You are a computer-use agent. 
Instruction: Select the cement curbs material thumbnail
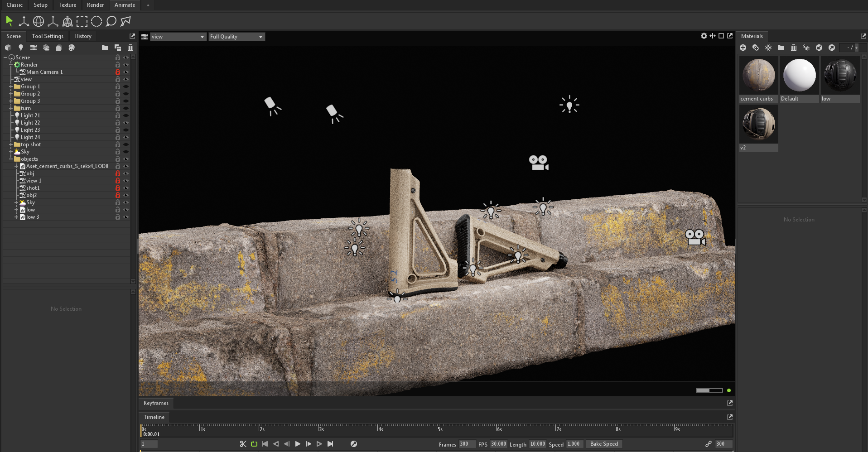pos(758,75)
